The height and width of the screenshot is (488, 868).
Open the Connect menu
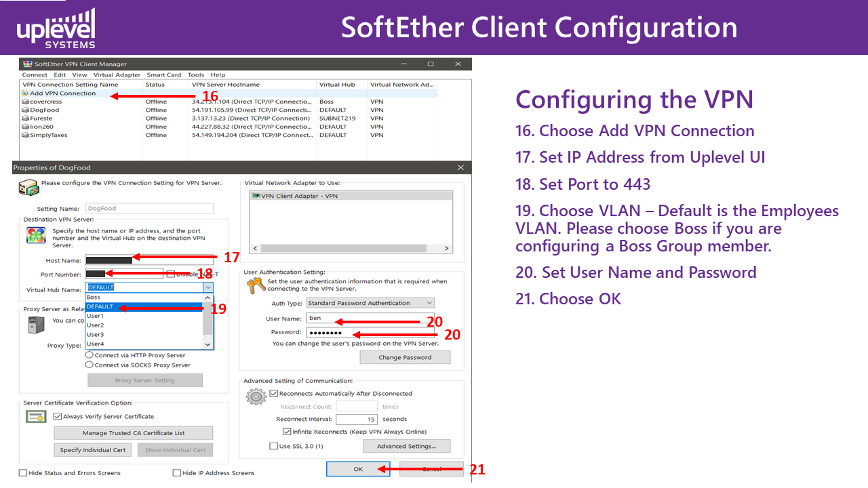click(35, 75)
